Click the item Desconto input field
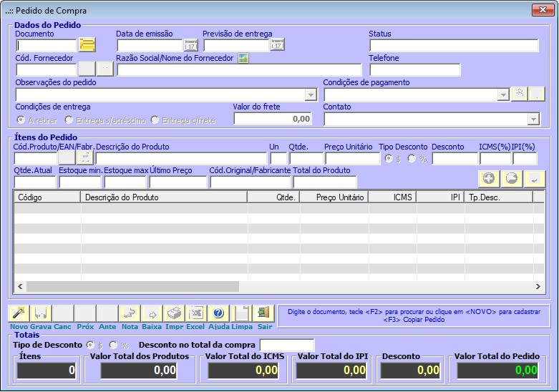The width and height of the screenshot is (559, 392). tap(455, 158)
